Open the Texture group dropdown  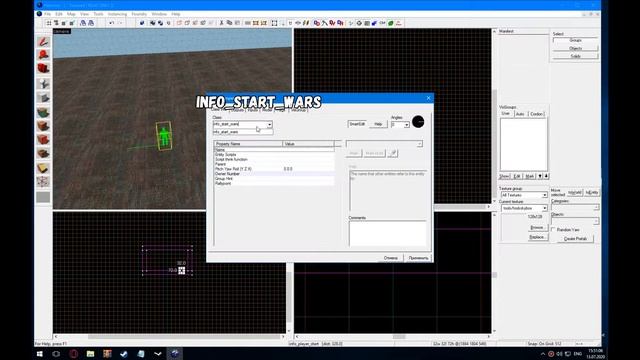(x=544, y=196)
